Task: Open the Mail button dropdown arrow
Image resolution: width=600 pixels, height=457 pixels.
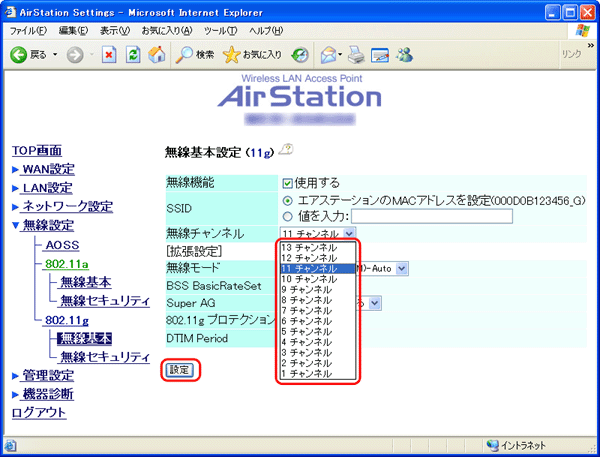Action: coord(340,55)
